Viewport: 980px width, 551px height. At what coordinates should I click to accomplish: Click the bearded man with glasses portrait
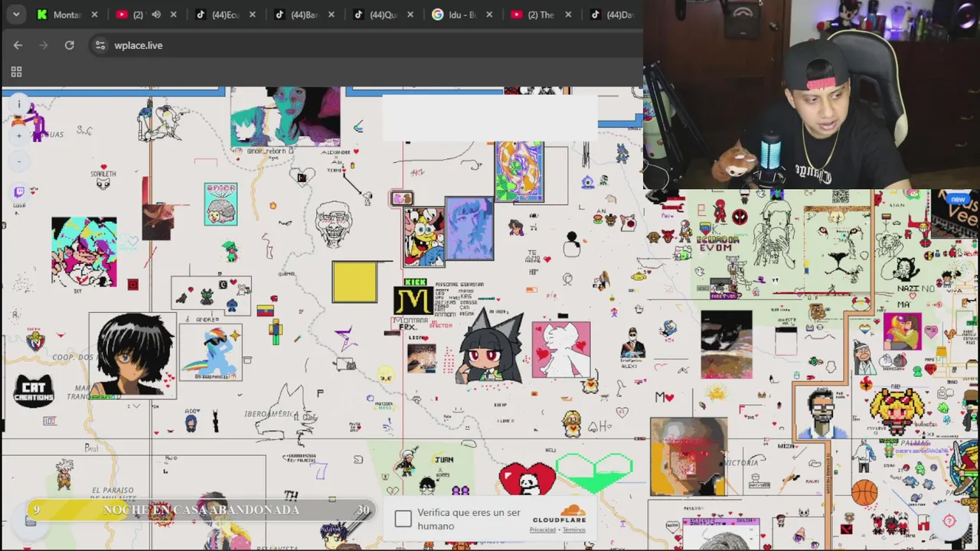click(x=822, y=413)
